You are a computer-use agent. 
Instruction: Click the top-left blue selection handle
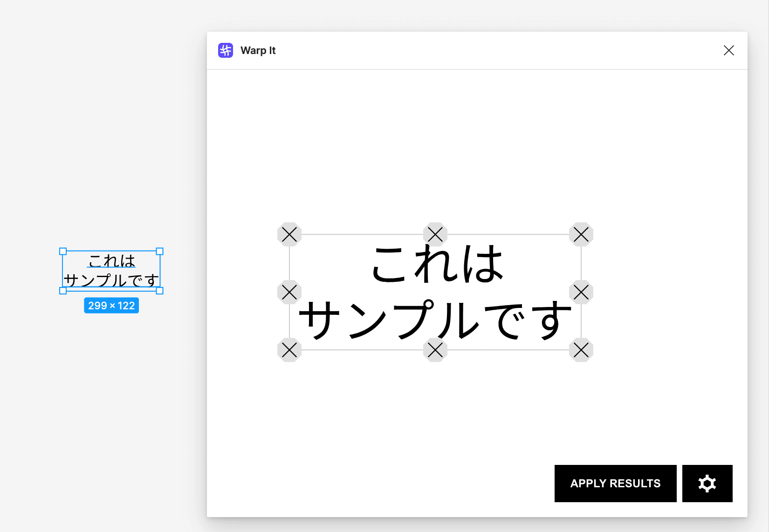62,252
